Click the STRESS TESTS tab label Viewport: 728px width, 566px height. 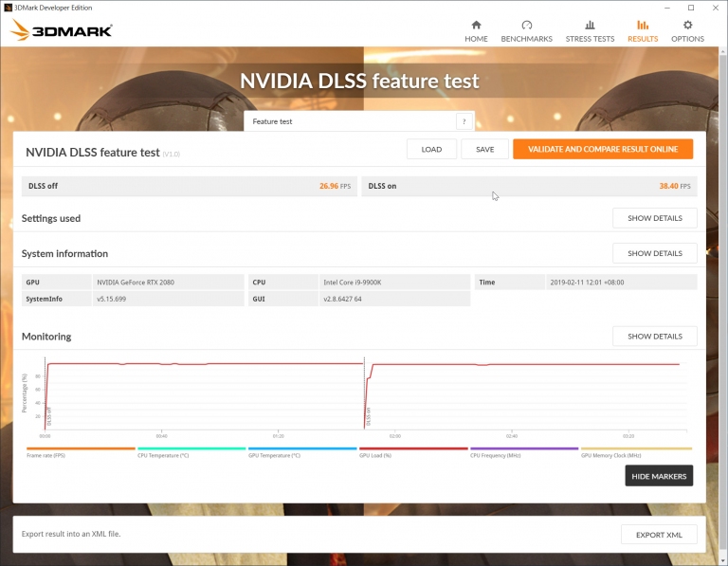(x=590, y=39)
